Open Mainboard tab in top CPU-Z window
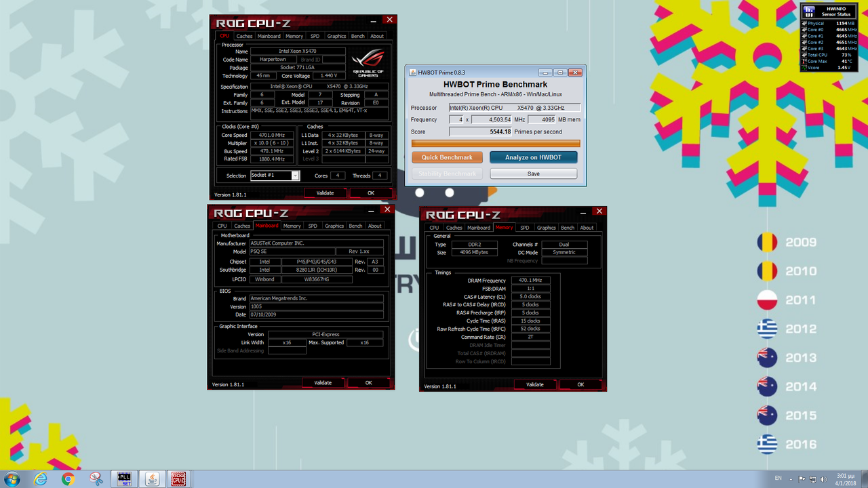Image resolution: width=868 pixels, height=488 pixels. pyautogui.click(x=269, y=36)
